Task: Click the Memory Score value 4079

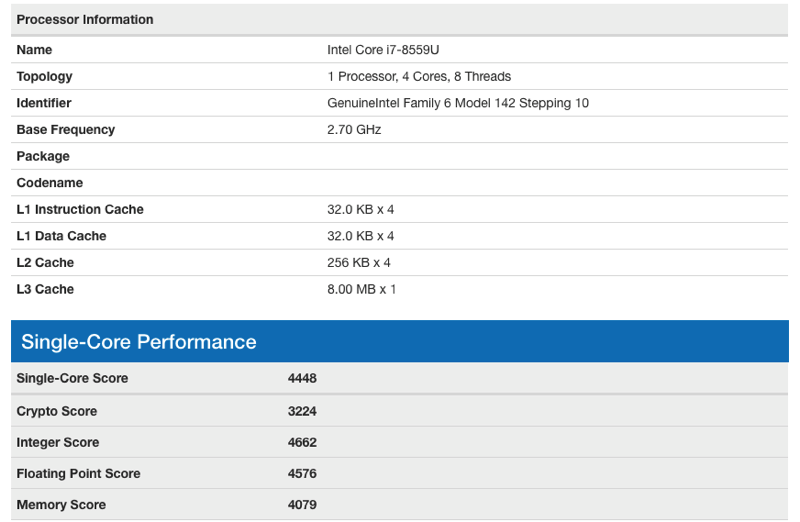Action: coord(302,505)
